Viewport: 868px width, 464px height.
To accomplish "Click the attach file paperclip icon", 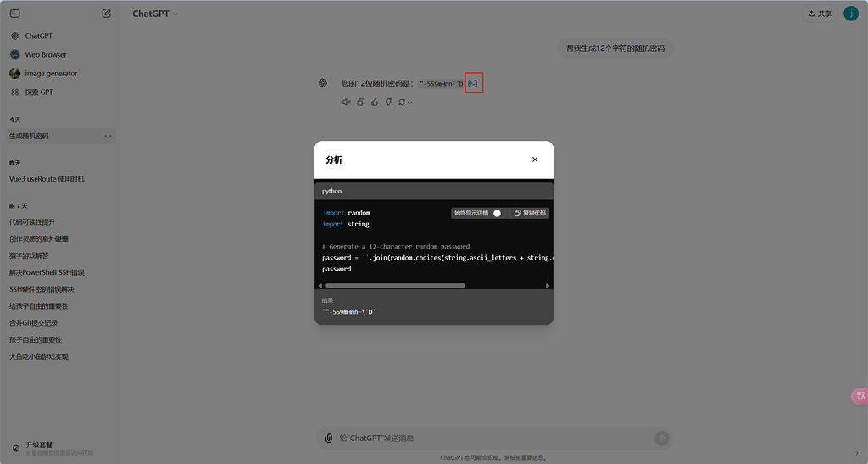I will [x=328, y=439].
